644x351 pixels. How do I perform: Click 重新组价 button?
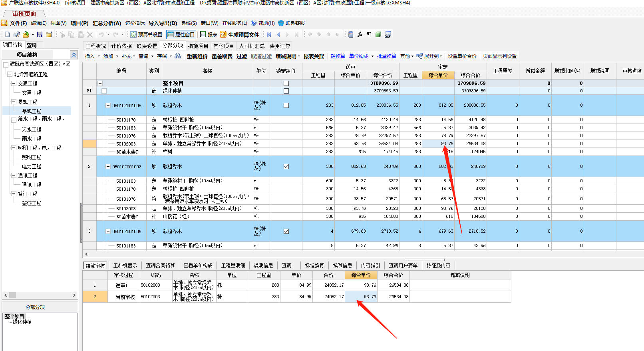(x=197, y=56)
